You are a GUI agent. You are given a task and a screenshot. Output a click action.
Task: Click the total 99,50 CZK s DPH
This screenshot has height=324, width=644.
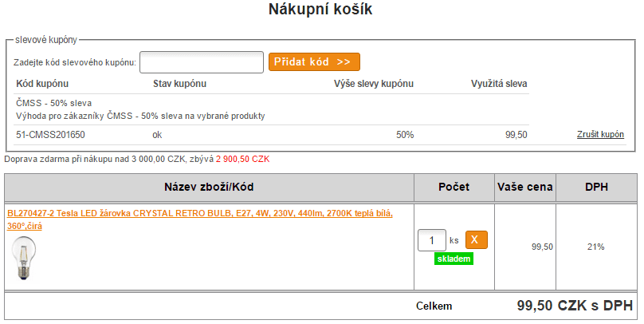(x=575, y=306)
